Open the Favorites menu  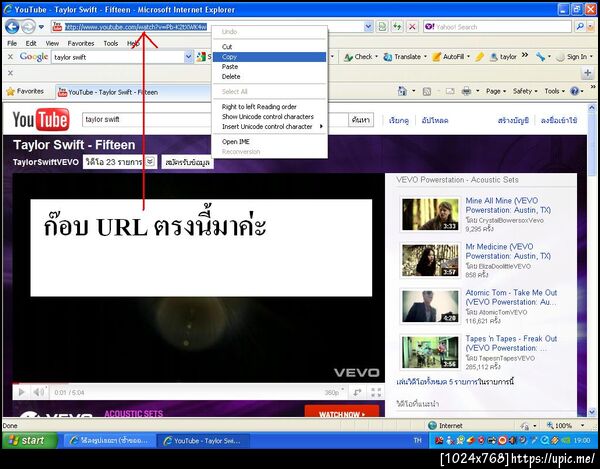click(x=81, y=43)
